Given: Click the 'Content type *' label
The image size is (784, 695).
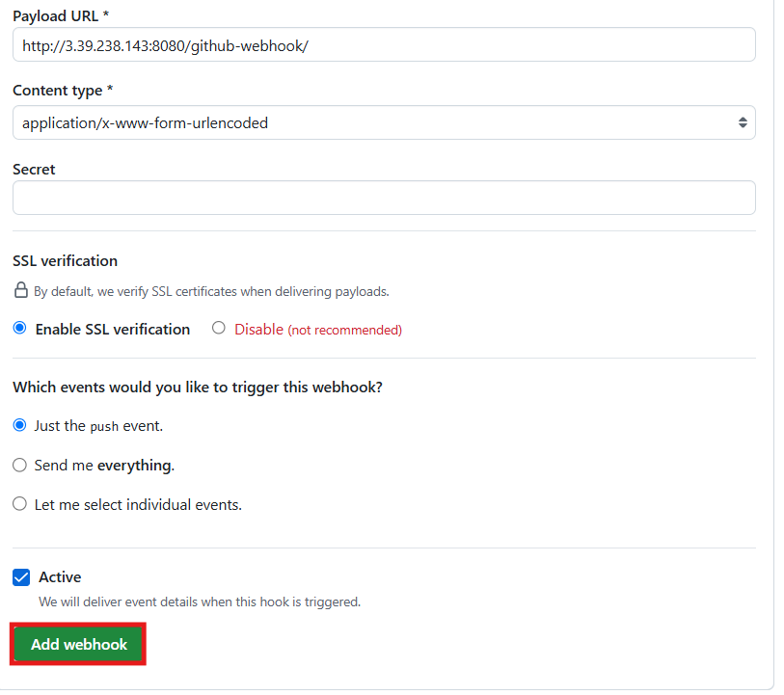Looking at the screenshot, I should coord(63,91).
